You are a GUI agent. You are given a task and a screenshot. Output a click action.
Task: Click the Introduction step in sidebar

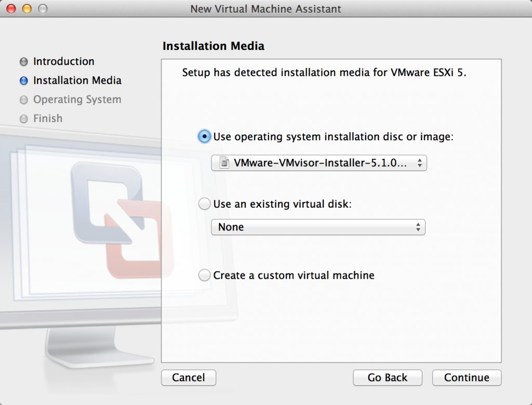tap(64, 61)
